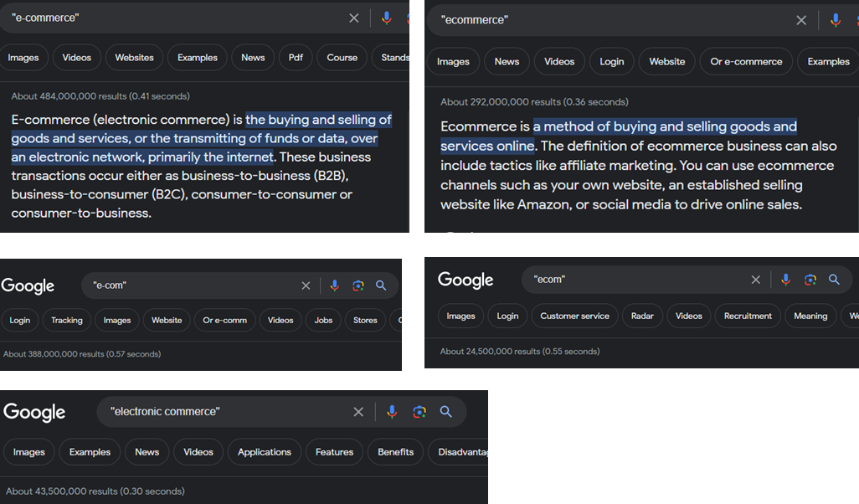Viewport: 859px width, 504px height.
Task: Select the Course filter chip
Action: (x=342, y=58)
